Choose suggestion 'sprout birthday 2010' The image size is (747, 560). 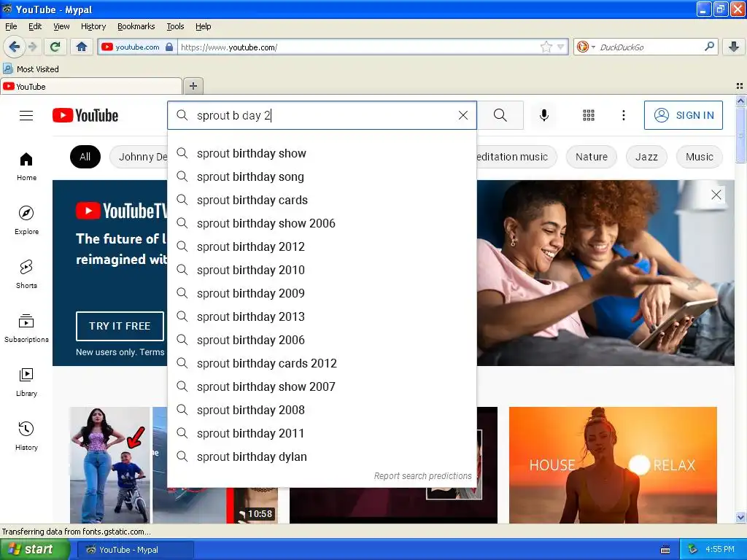(x=322, y=270)
